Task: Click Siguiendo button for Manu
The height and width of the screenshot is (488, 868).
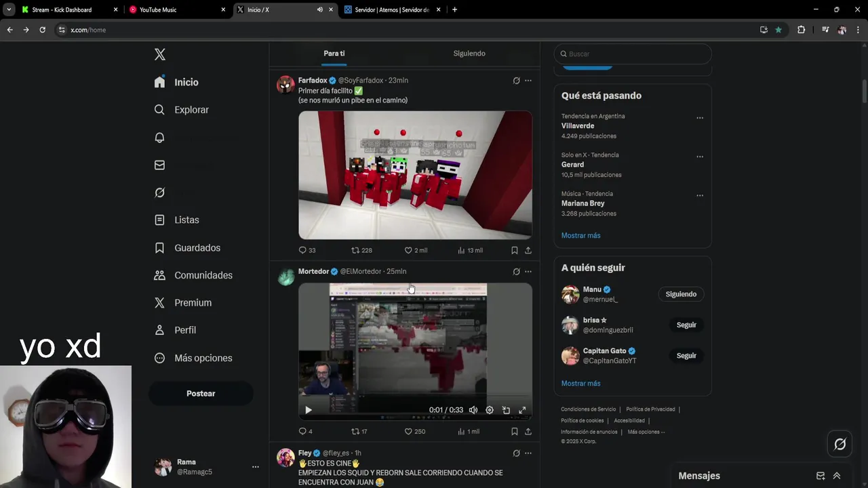Action: [x=681, y=294]
